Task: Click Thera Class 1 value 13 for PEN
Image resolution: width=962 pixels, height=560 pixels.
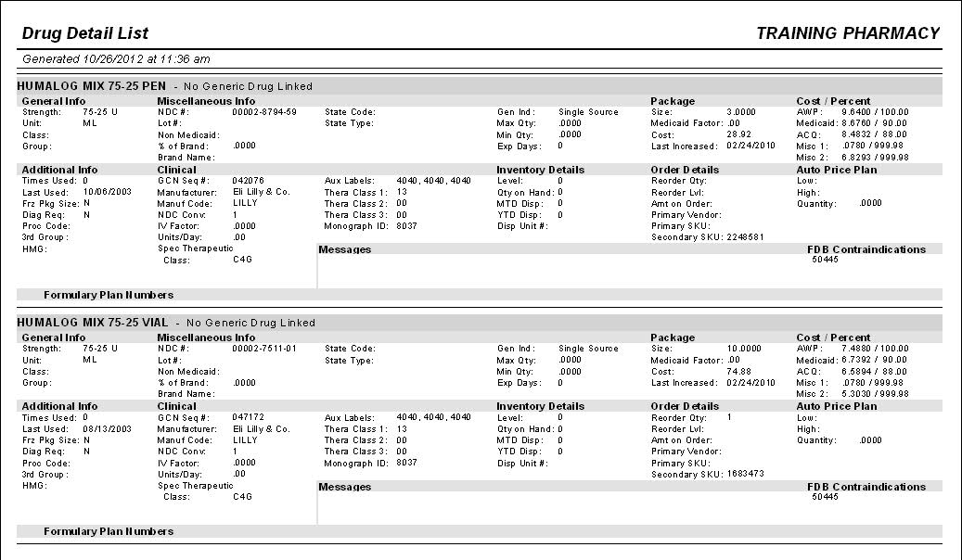Action: click(x=402, y=192)
